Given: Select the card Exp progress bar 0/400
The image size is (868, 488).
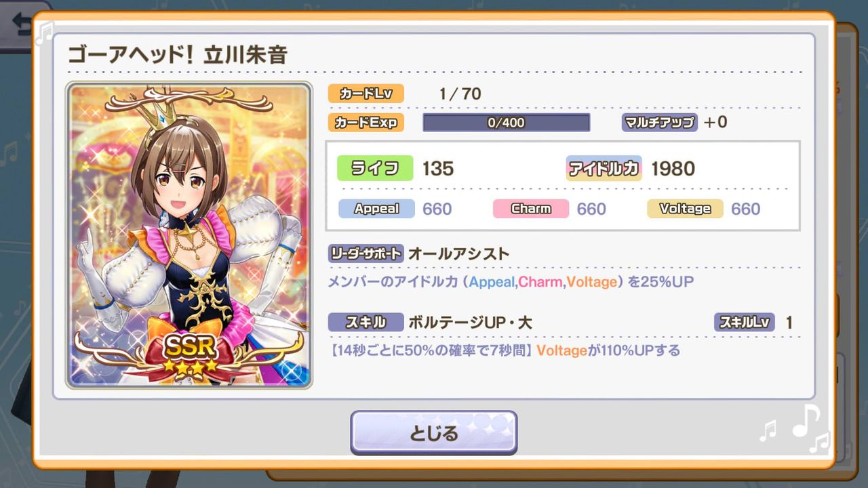Looking at the screenshot, I should coord(506,123).
